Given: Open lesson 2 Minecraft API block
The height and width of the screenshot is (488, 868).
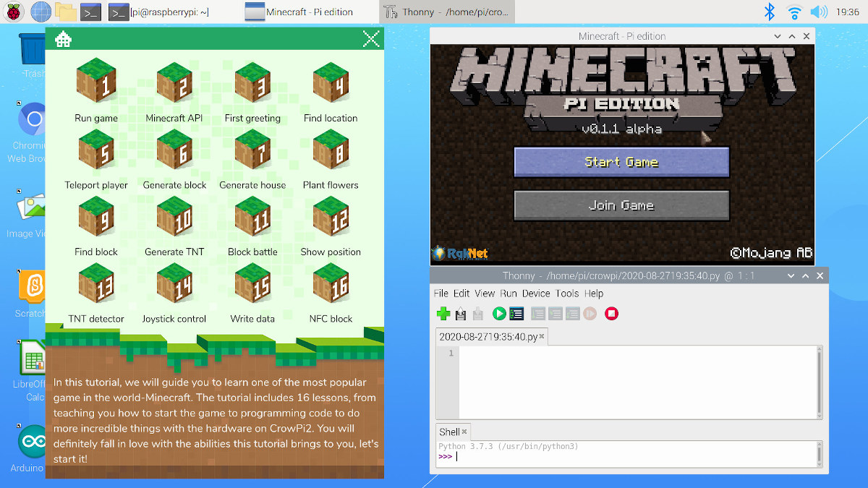Looking at the screenshot, I should 174,83.
